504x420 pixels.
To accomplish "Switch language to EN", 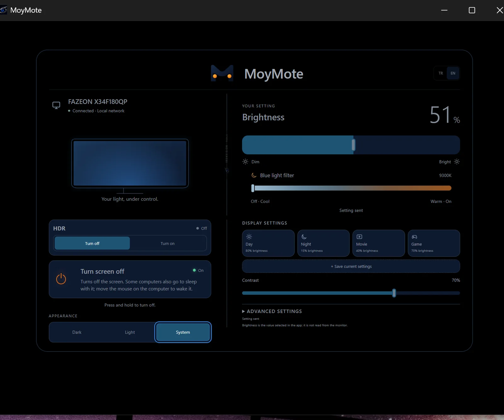I will pyautogui.click(x=453, y=73).
